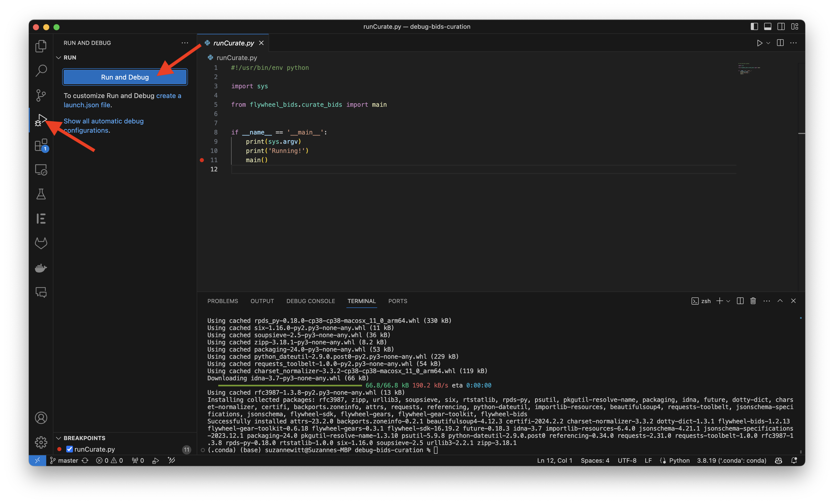Uncheck the runCurate.py breakpoint checkbox
The height and width of the screenshot is (504, 834).
pos(69,449)
